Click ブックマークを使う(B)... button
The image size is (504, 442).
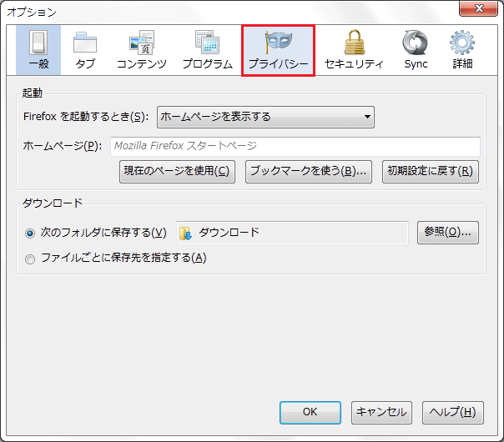coord(309,172)
